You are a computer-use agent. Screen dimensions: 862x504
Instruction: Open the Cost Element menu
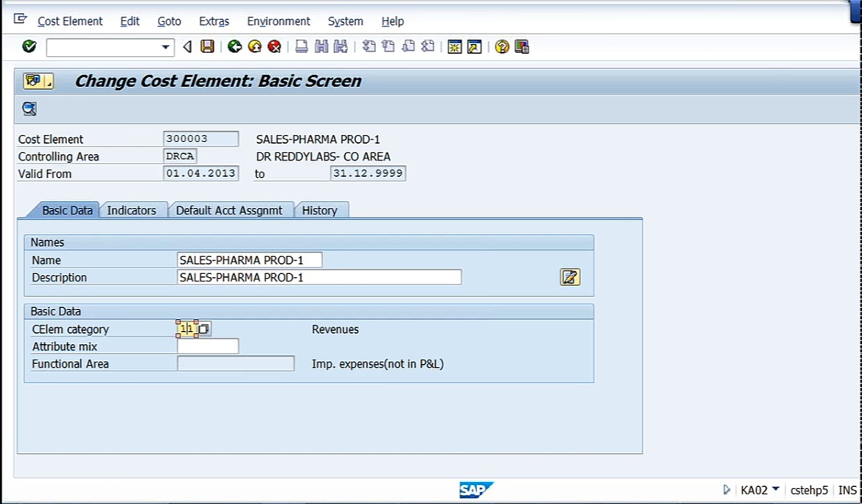coord(70,21)
